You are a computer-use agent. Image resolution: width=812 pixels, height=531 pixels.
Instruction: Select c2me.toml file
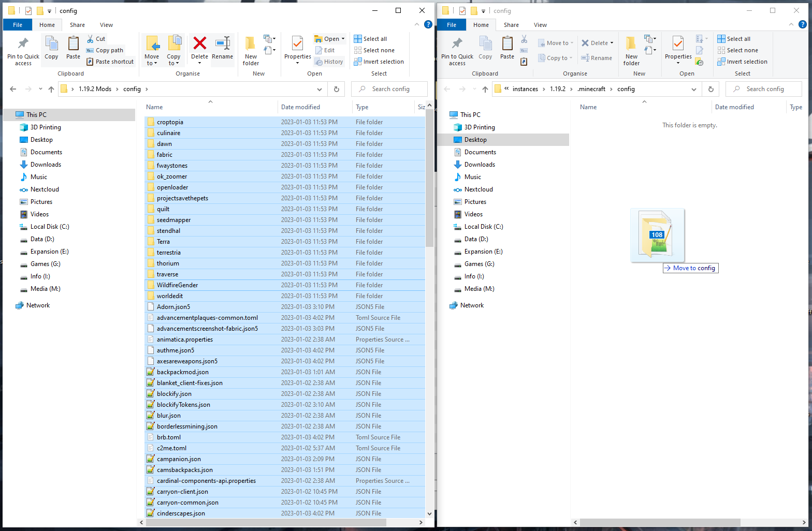point(285,448)
